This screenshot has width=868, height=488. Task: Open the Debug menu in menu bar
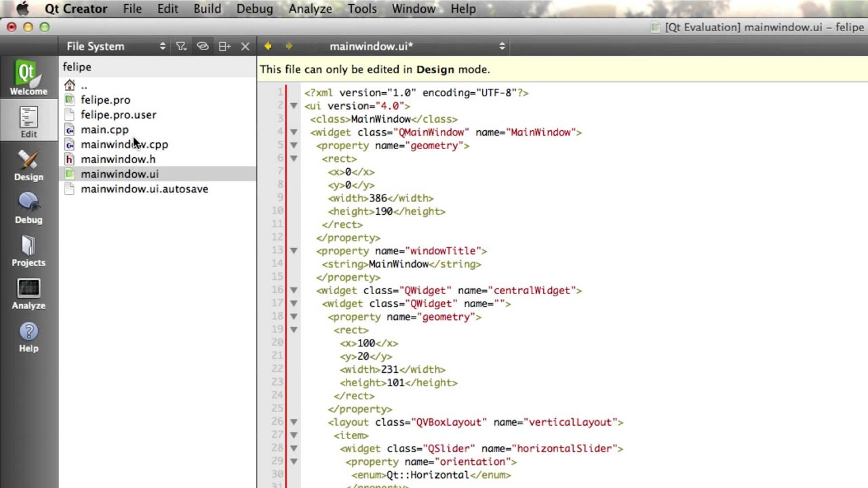[x=255, y=9]
